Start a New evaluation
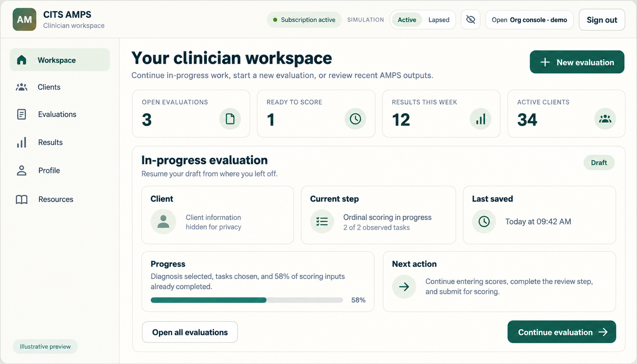This screenshot has width=637, height=364. point(577,62)
